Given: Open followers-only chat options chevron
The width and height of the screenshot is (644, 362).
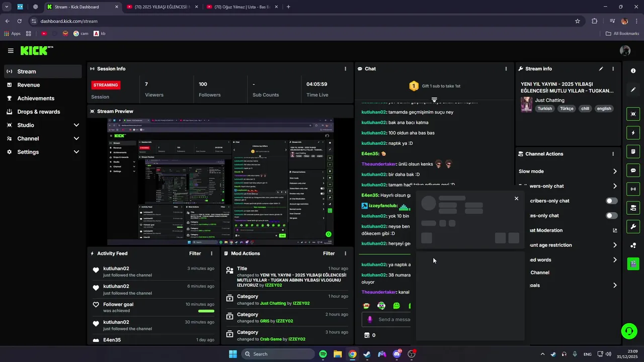Looking at the screenshot, I should click(615, 186).
